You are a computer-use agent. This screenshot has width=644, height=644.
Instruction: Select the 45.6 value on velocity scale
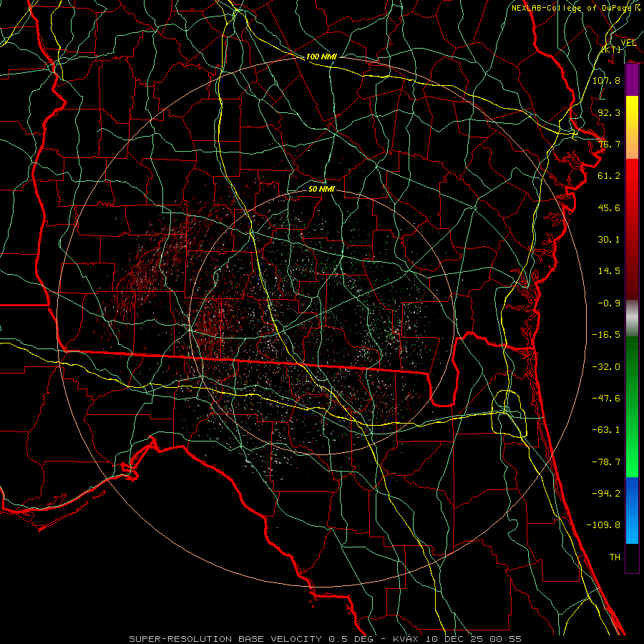point(609,208)
